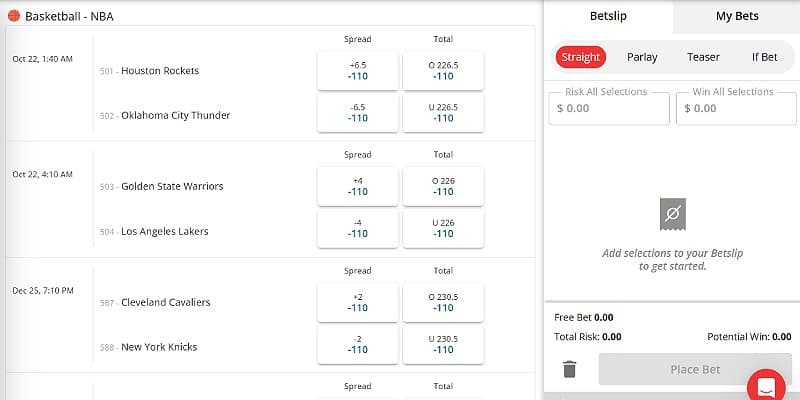This screenshot has height=400, width=800.
Task: Pick Under 226 total for Lakers game
Action: pyautogui.click(x=443, y=228)
